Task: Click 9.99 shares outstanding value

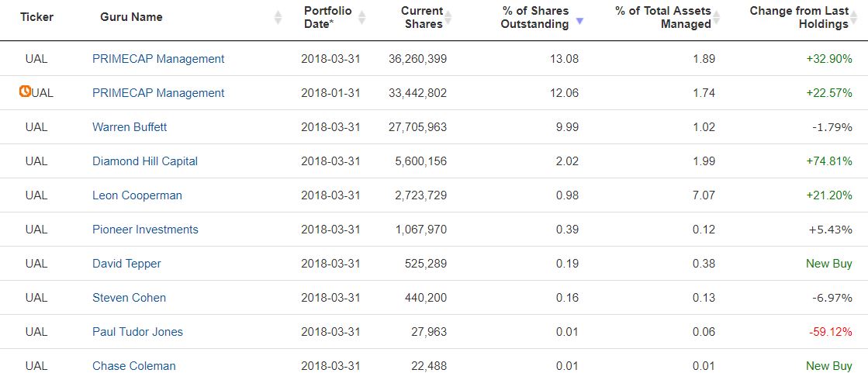Action: coord(568,127)
